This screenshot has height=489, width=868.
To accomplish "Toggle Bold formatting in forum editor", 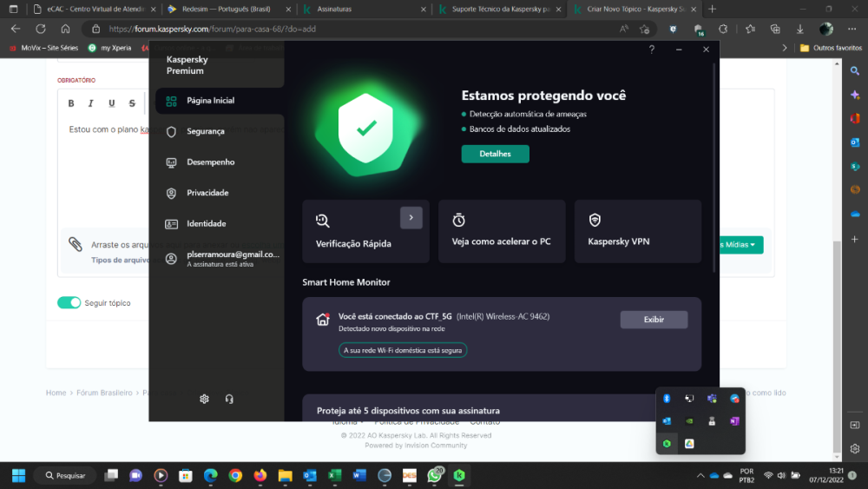I will [71, 103].
